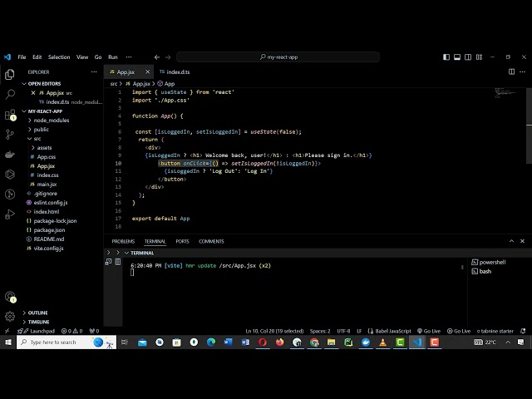Go forward with the navigation right arrow
The image size is (532, 399).
[168, 57]
